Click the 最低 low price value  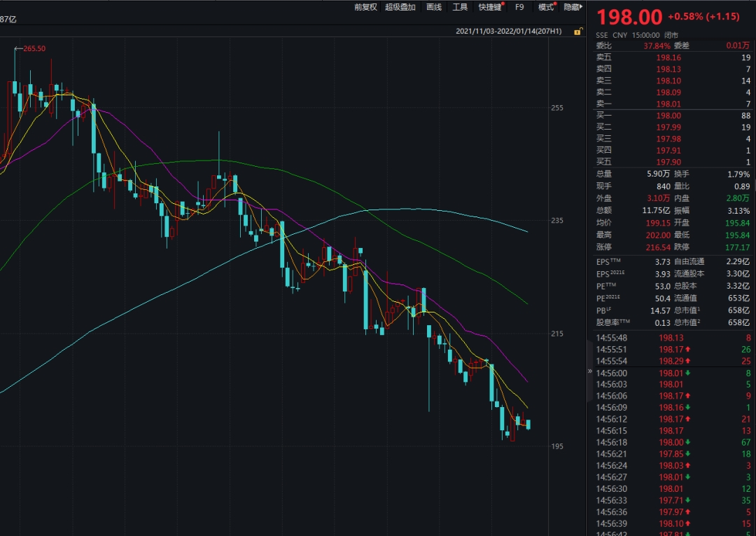tap(738, 235)
